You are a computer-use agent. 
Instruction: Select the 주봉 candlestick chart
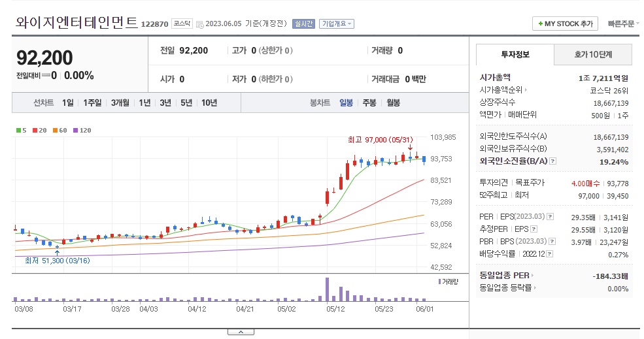(x=369, y=103)
